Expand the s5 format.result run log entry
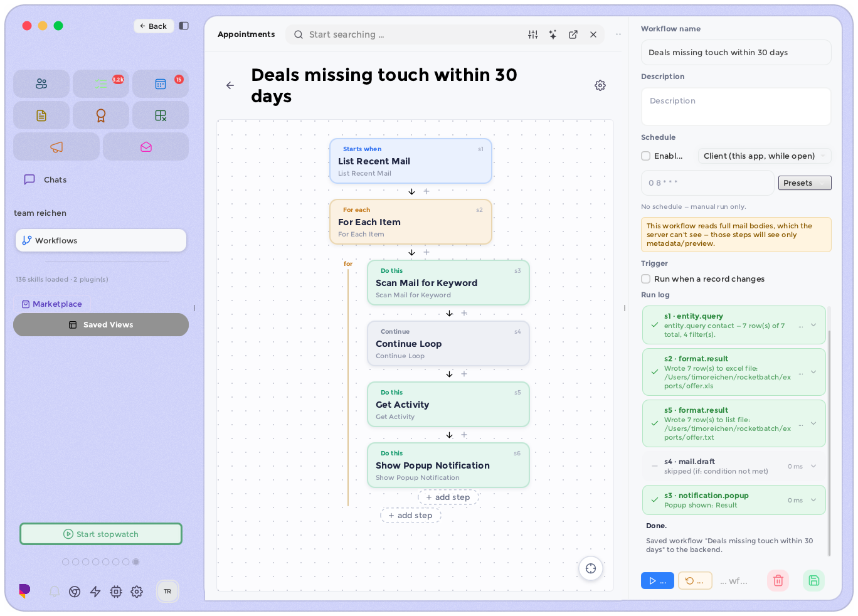The height and width of the screenshot is (616, 858). pos(813,423)
